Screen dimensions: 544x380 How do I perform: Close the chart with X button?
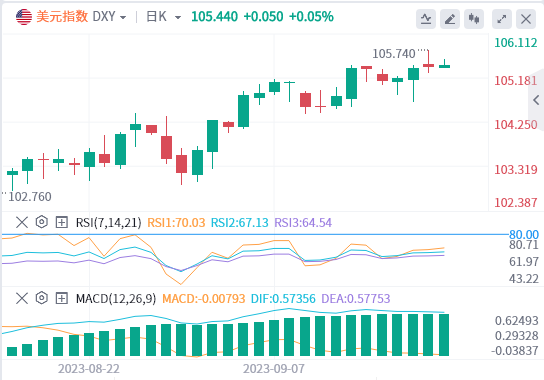[526, 19]
